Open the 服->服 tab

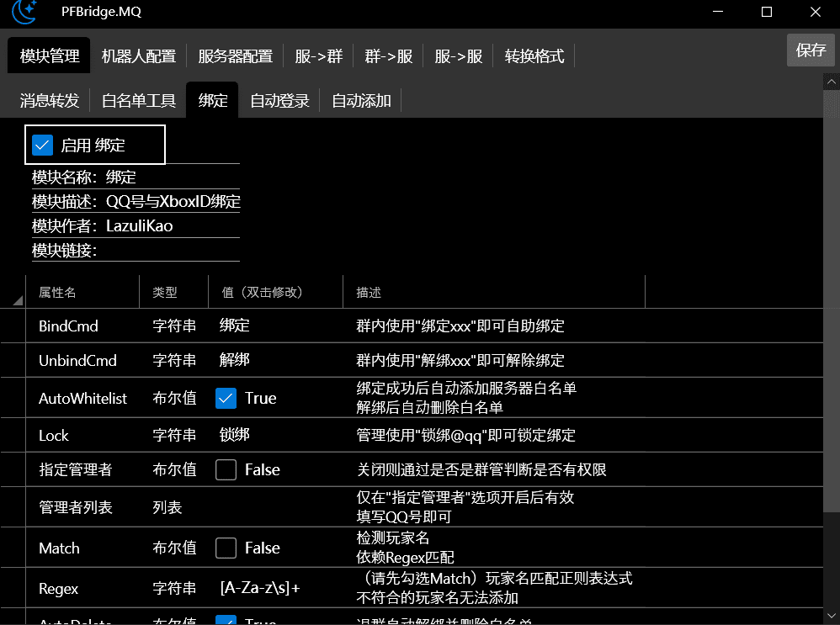pos(459,56)
